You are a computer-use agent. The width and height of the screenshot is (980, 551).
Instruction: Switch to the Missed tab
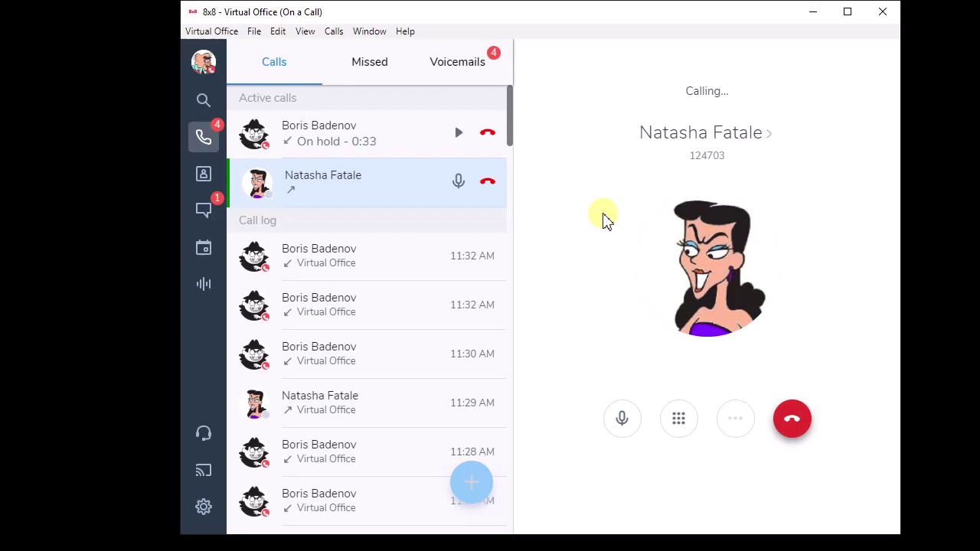coord(370,62)
